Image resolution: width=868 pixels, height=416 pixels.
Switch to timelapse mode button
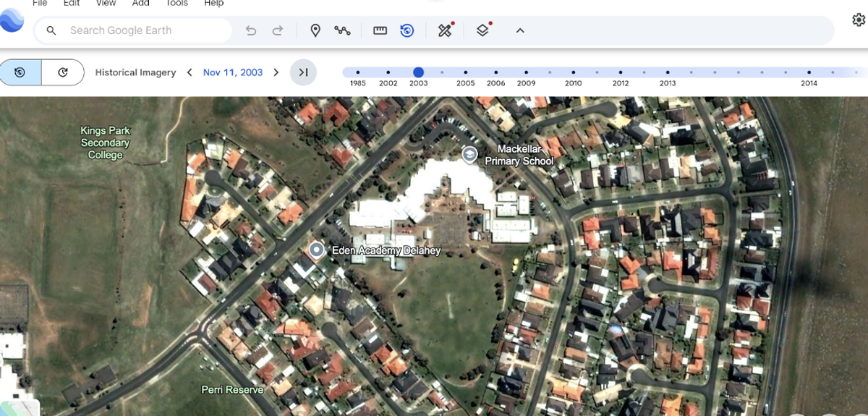63,72
